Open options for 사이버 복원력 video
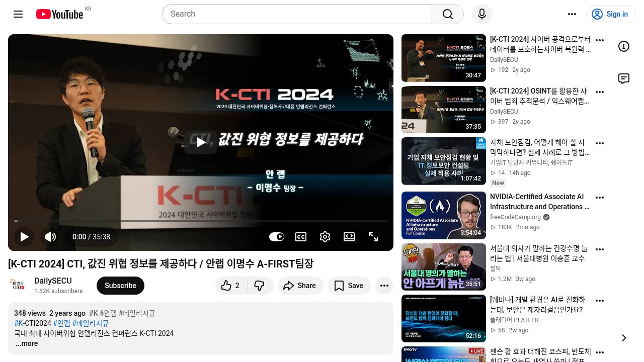 coord(600,40)
